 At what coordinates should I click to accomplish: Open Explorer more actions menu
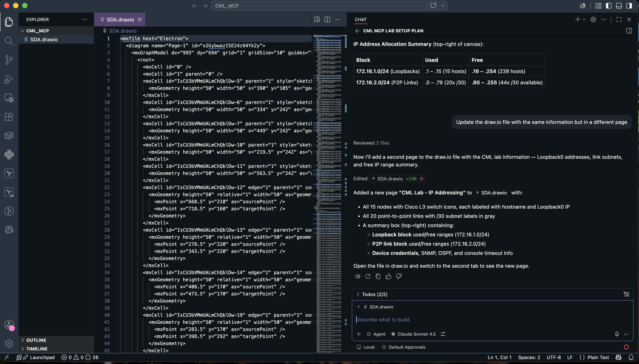(85, 19)
